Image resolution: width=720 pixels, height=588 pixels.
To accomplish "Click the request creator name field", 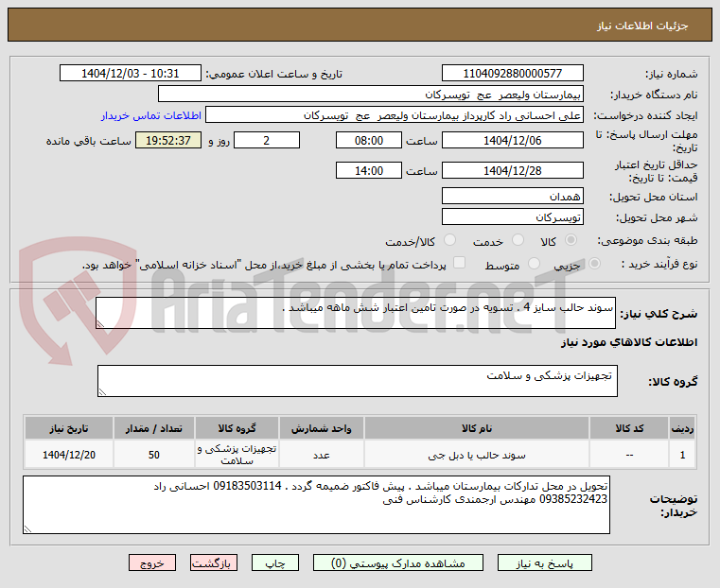I will pos(395,115).
